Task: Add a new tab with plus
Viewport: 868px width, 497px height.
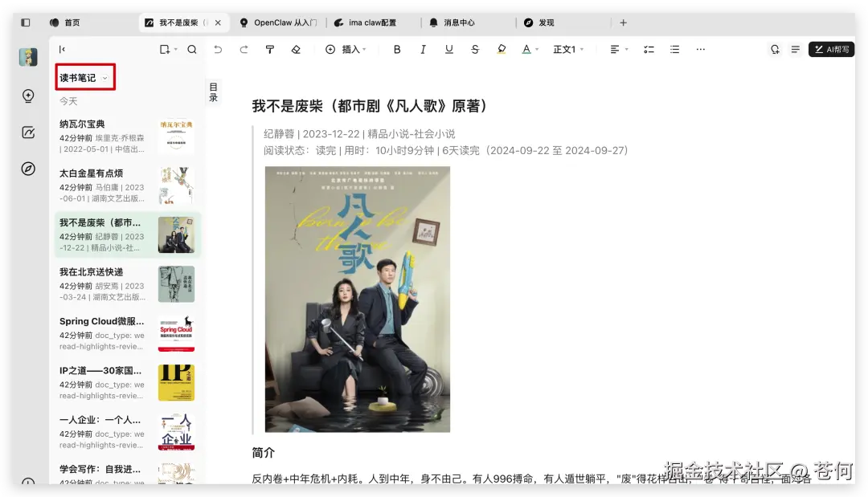Action: tap(624, 22)
